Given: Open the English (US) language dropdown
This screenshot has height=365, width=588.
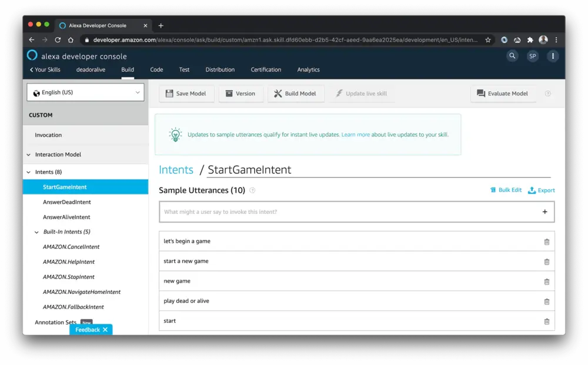Looking at the screenshot, I should [85, 92].
